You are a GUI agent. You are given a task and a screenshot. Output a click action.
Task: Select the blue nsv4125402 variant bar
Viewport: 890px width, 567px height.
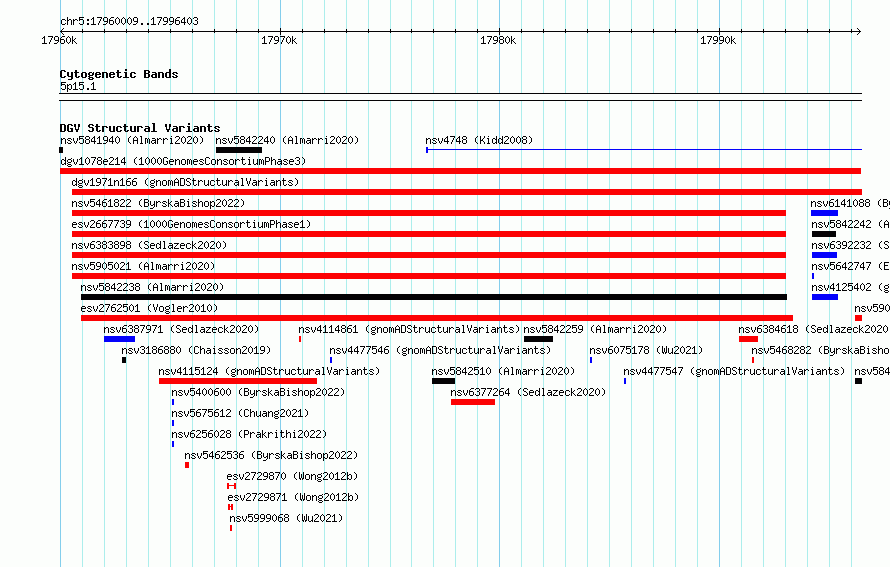[x=825, y=297]
